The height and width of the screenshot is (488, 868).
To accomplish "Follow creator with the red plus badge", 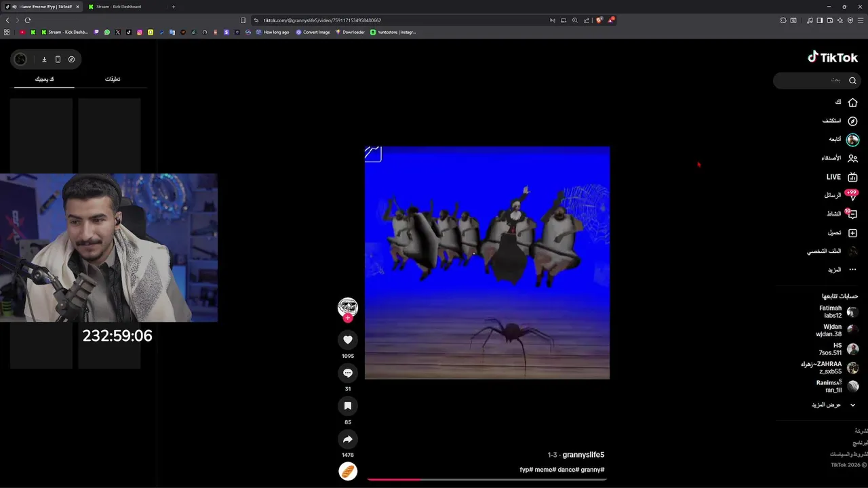I will point(348,318).
